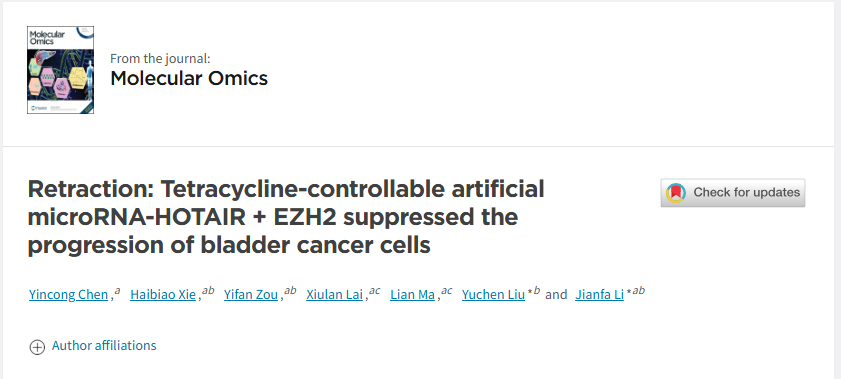Open the Molecular Omics journal cover thumbnail
The height and width of the screenshot is (379, 841).
pos(61,70)
